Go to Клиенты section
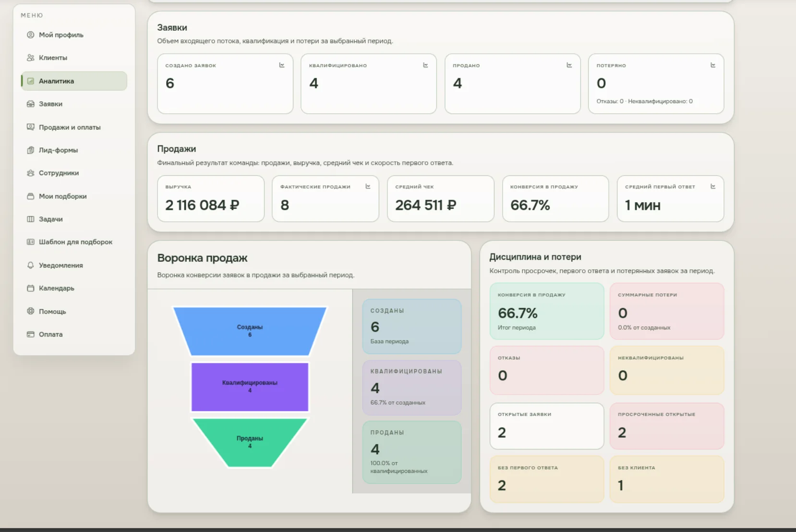 click(74, 58)
